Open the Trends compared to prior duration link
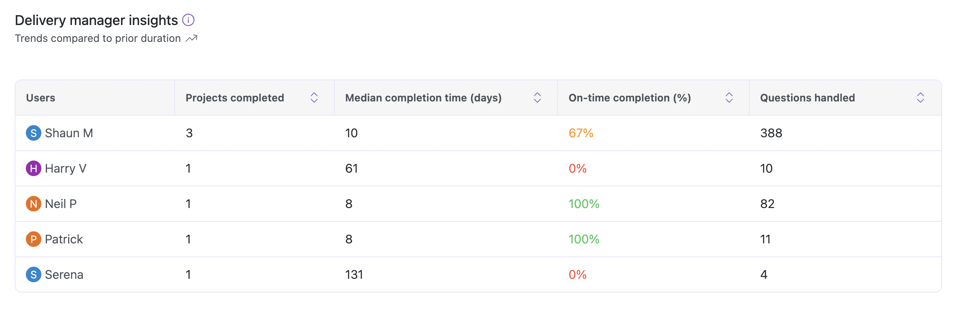 coord(98,38)
